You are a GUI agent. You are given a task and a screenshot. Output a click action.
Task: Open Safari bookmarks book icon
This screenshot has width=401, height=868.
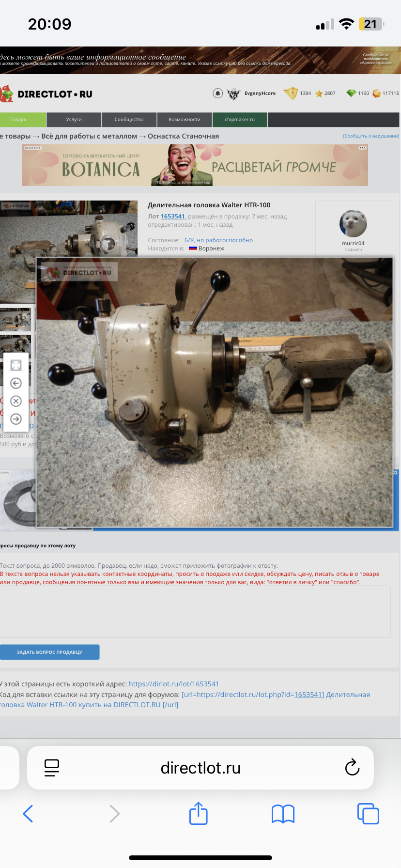click(283, 814)
